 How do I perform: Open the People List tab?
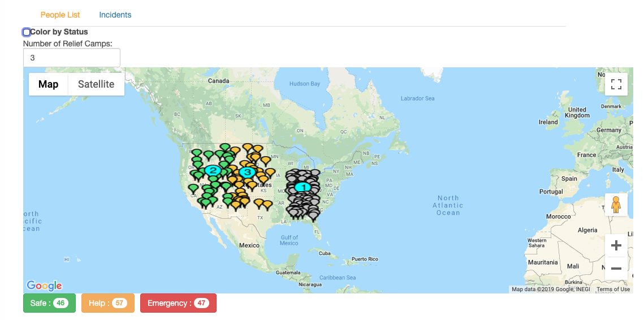point(60,15)
